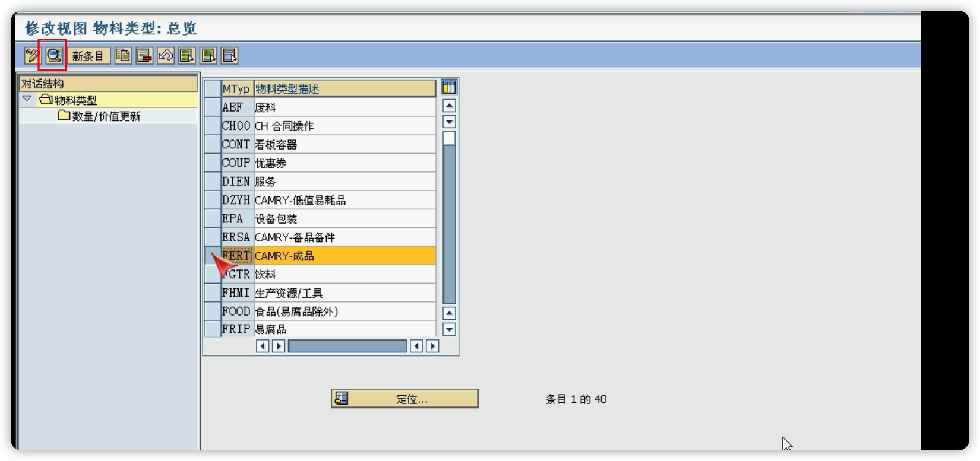The width and height of the screenshot is (980, 461).
Task: Click the 生产资源/工具 description cell
Action: pyautogui.click(x=344, y=293)
